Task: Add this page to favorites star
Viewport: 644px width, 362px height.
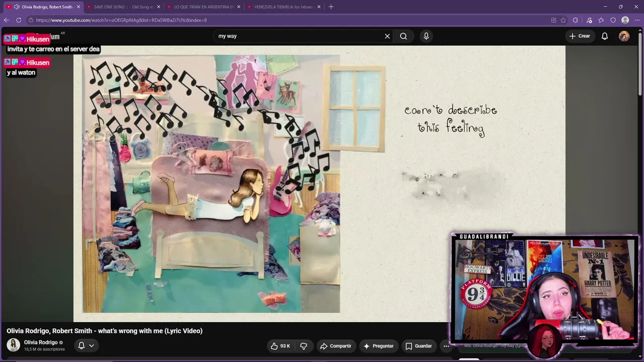Action: click(563, 20)
